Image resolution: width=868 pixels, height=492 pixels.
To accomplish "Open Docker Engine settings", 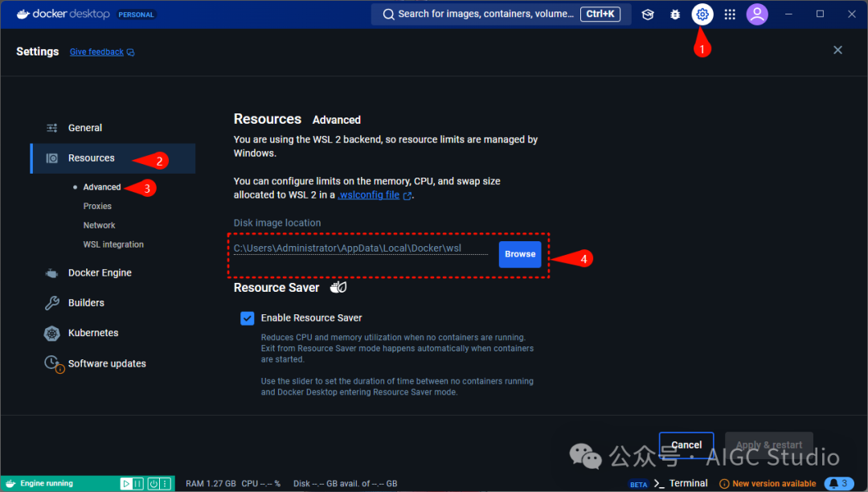I will [x=100, y=273].
